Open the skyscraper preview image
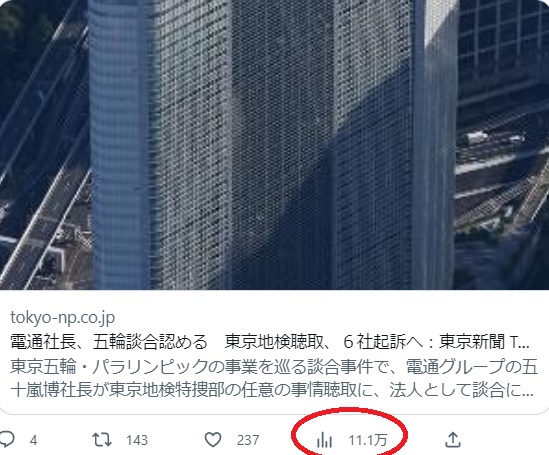 click(274, 145)
